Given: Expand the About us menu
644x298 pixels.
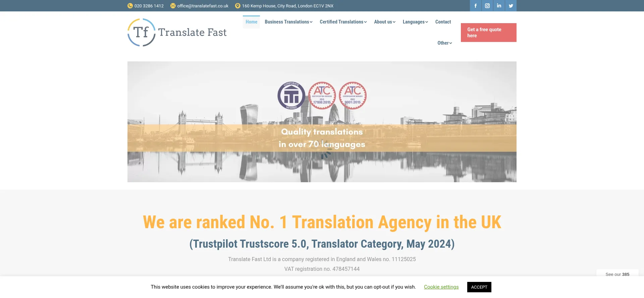Looking at the screenshot, I should pyautogui.click(x=385, y=22).
